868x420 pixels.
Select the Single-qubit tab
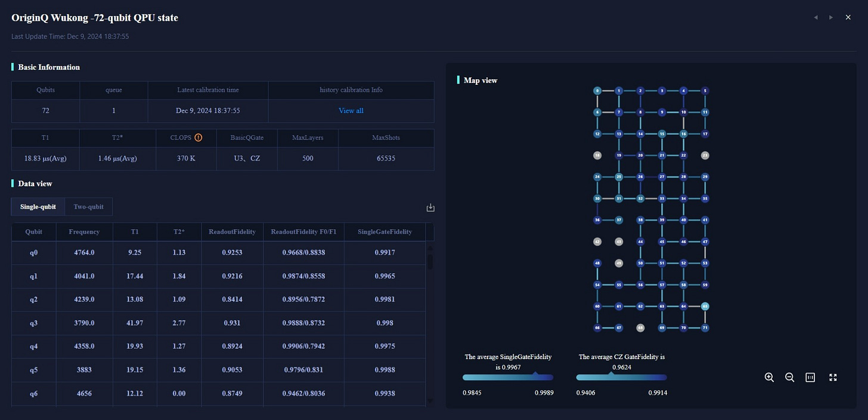point(38,207)
